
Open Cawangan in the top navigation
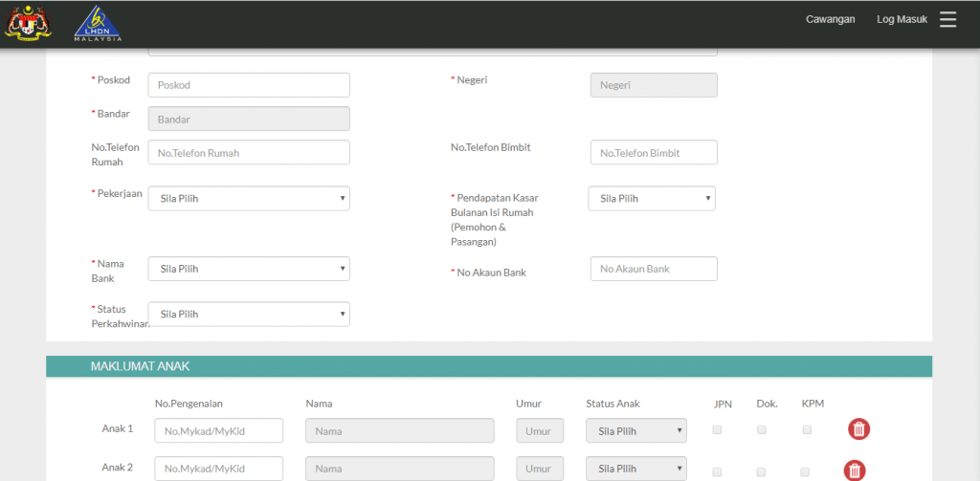(830, 19)
